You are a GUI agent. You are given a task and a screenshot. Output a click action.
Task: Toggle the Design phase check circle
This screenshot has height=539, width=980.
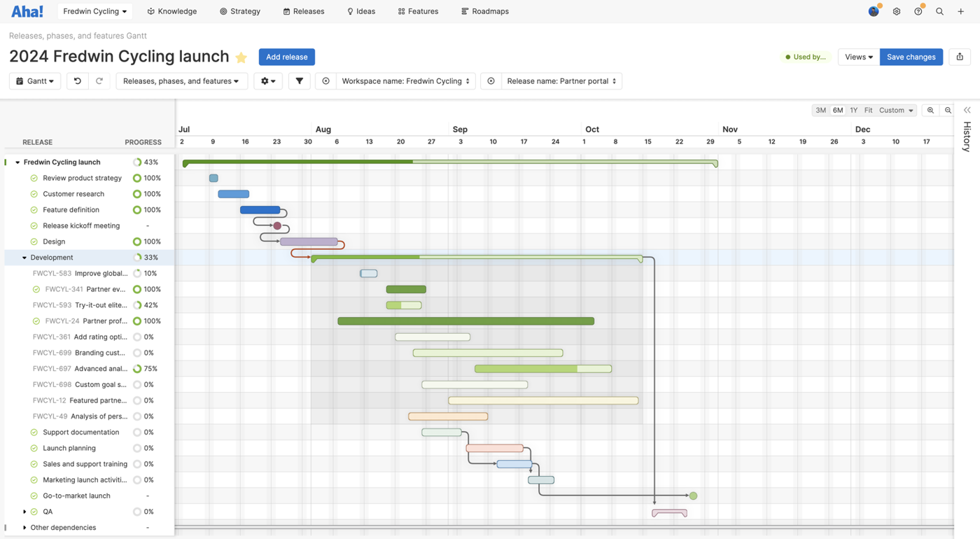[x=34, y=241]
